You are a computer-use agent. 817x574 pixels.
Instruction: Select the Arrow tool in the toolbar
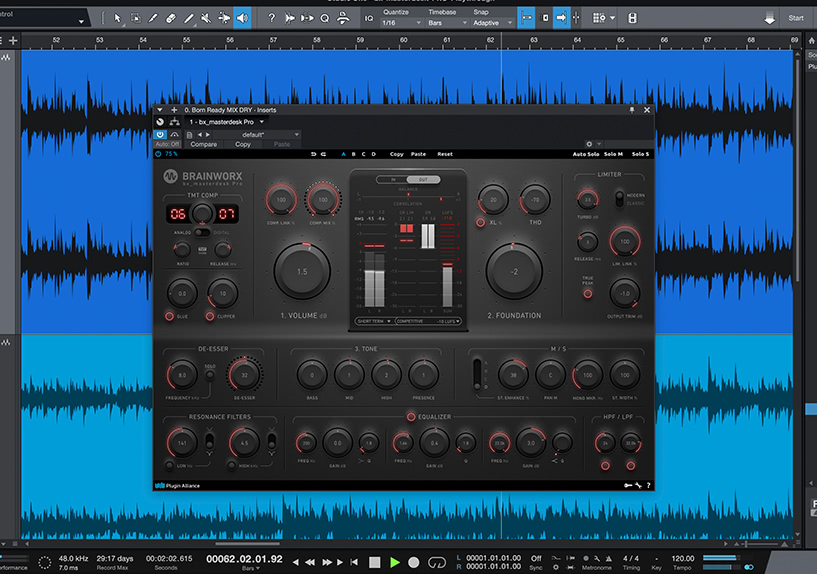(117, 18)
